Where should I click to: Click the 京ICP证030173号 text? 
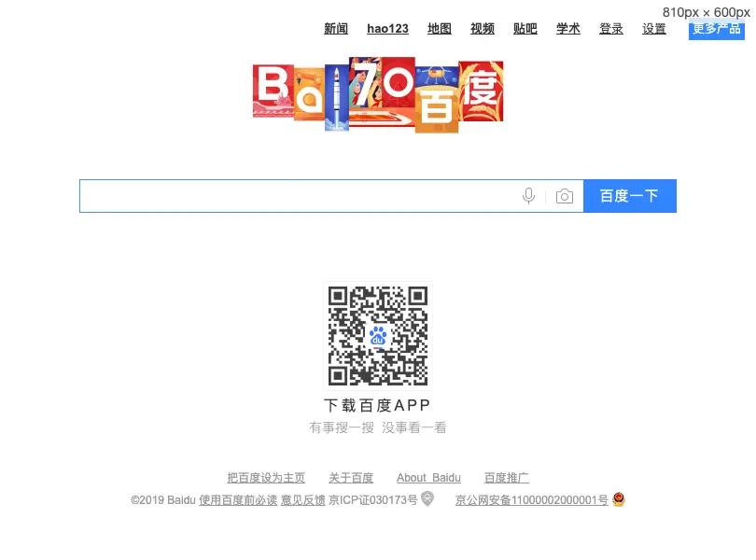[x=373, y=499]
